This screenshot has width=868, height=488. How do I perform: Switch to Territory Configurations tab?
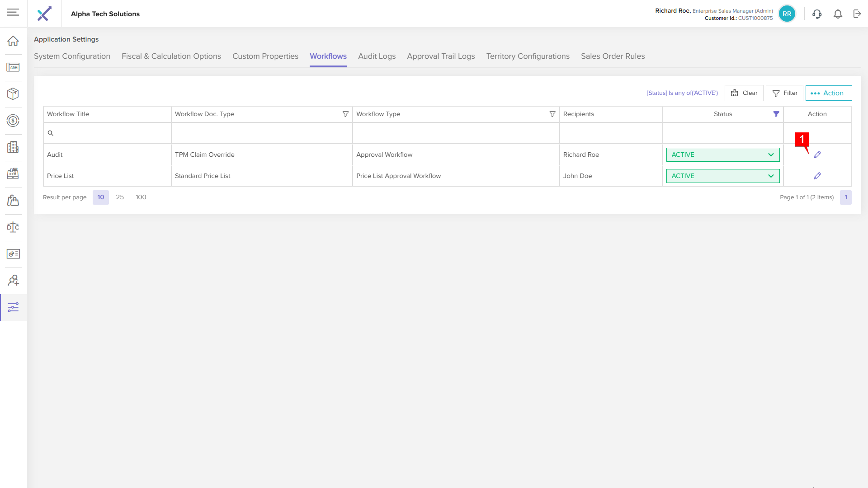528,56
